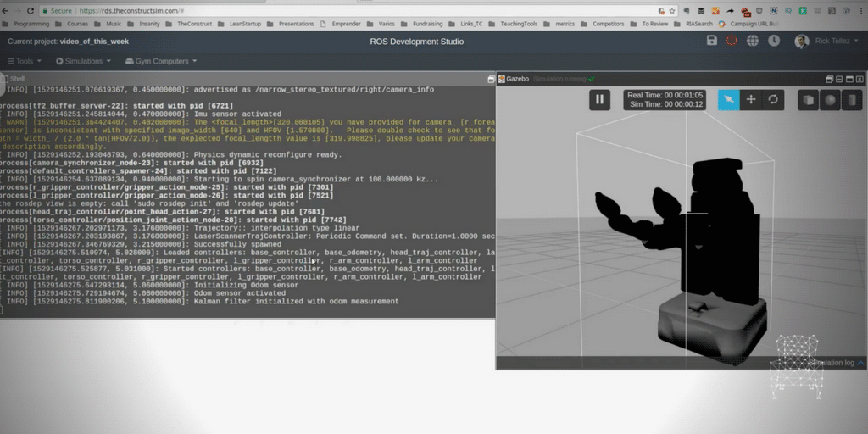Viewport: 868px width, 434px height.
Task: Activate the rotate tool in Gazebo
Action: [x=773, y=100]
